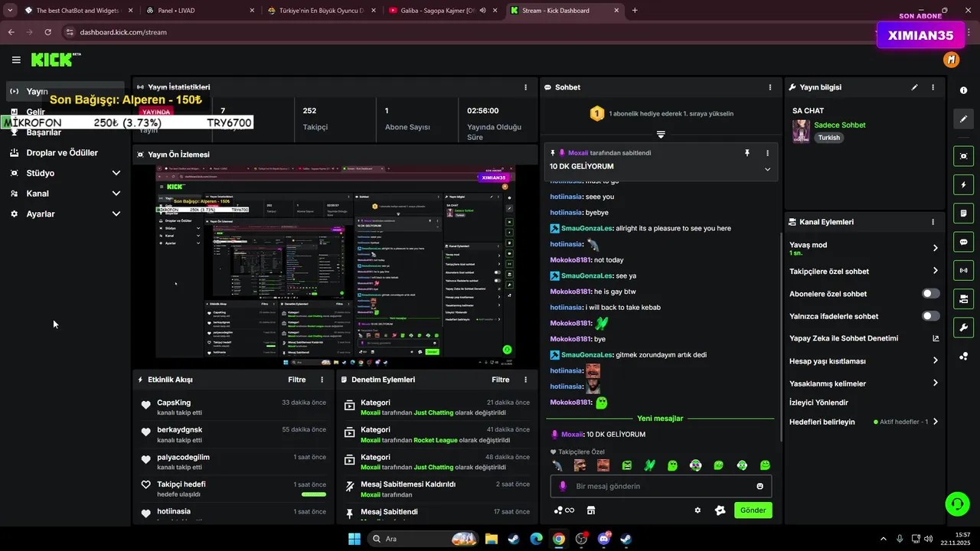The height and width of the screenshot is (551, 980).
Task: Click the taskbar Ara search box
Action: pyautogui.click(x=422, y=539)
